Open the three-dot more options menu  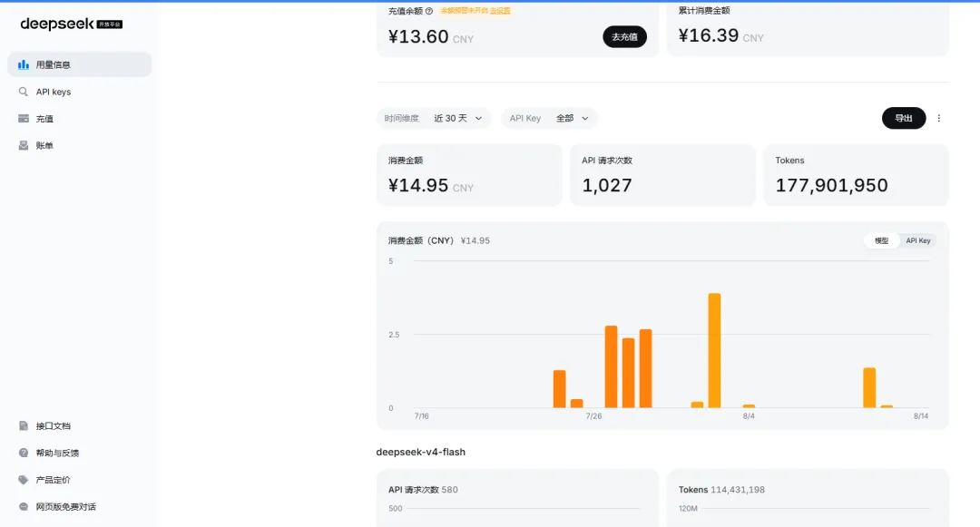pyautogui.click(x=938, y=118)
